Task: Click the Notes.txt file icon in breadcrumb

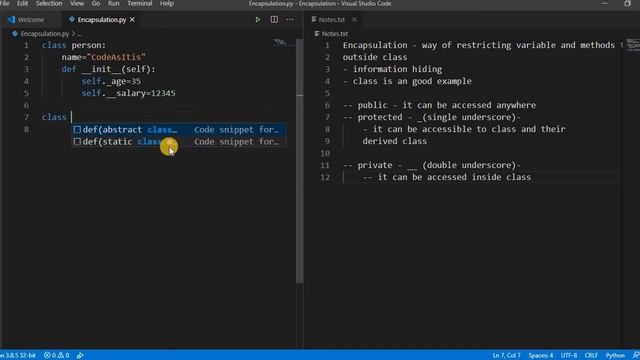Action: (x=317, y=33)
